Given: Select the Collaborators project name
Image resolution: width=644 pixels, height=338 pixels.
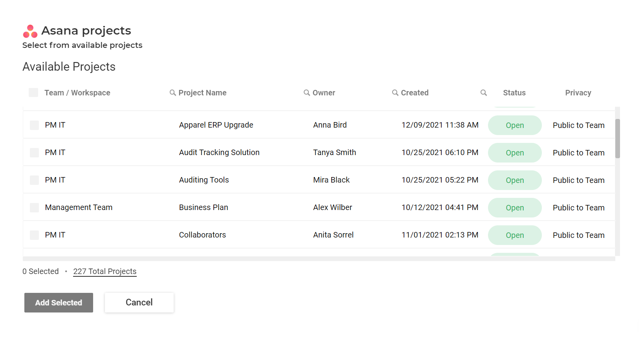Looking at the screenshot, I should tap(202, 235).
